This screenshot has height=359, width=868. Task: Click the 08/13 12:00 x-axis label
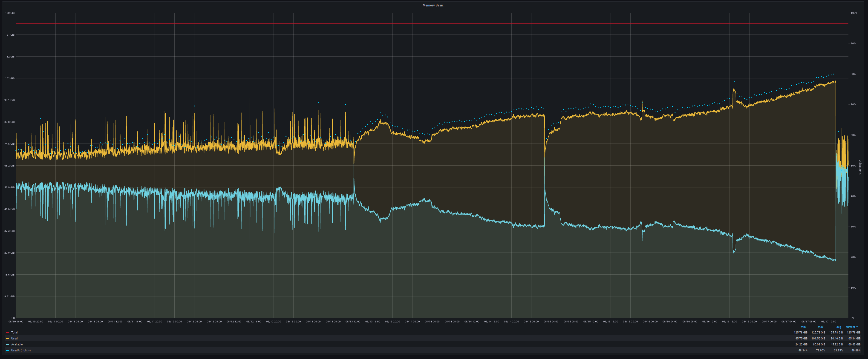coord(353,322)
